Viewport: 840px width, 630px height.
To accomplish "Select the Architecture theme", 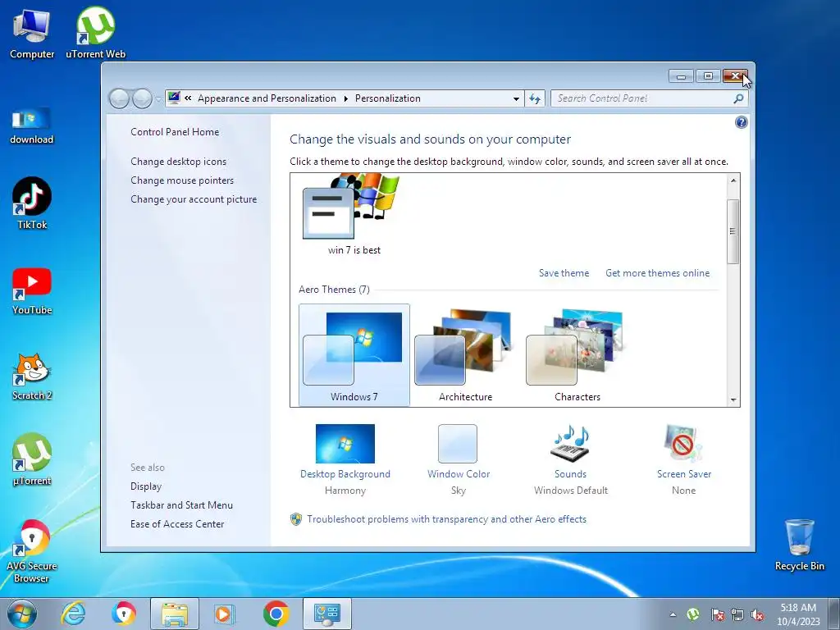I will (466, 354).
